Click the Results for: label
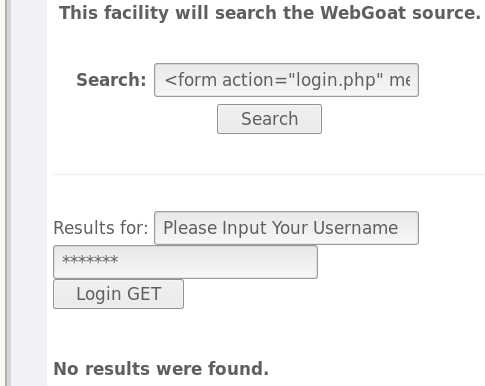 tap(101, 228)
